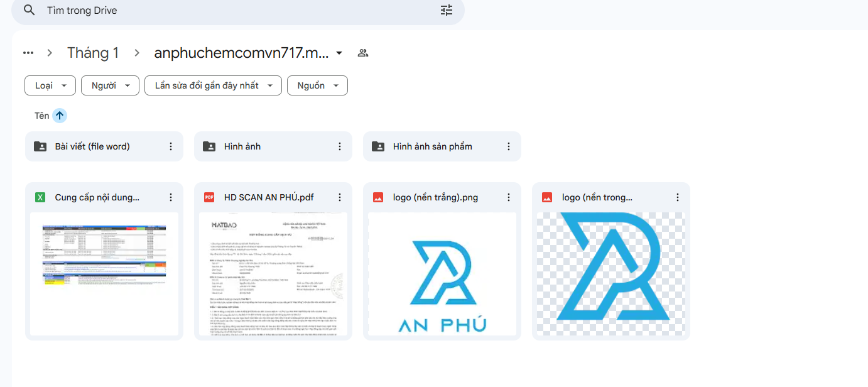Click image icon of logo (nền trong...)
The image size is (868, 387).
[547, 197]
